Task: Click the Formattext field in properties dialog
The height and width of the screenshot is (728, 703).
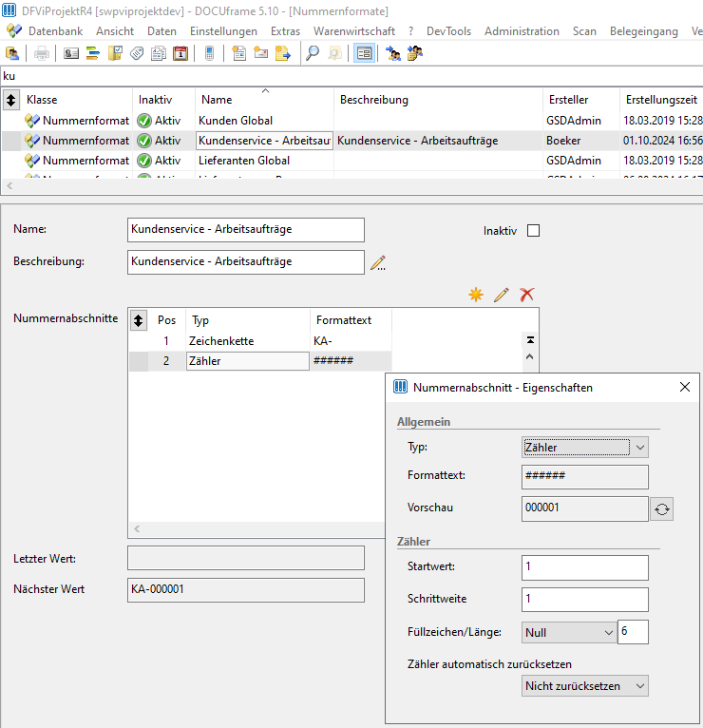Action: tap(584, 477)
